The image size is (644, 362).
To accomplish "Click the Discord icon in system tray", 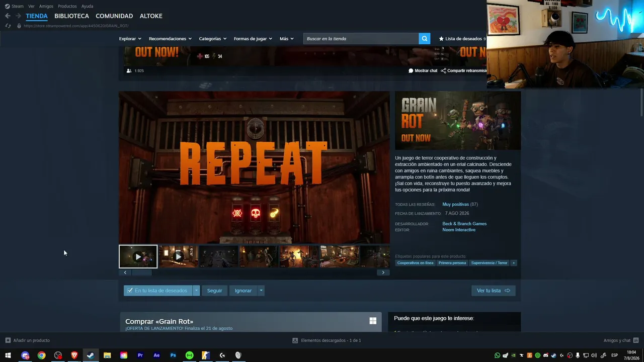I will point(546,355).
